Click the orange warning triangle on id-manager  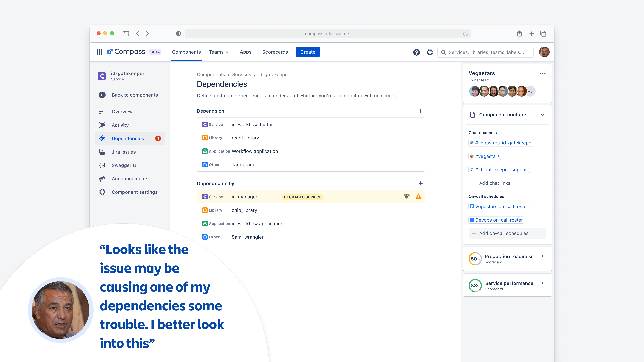[x=418, y=196]
